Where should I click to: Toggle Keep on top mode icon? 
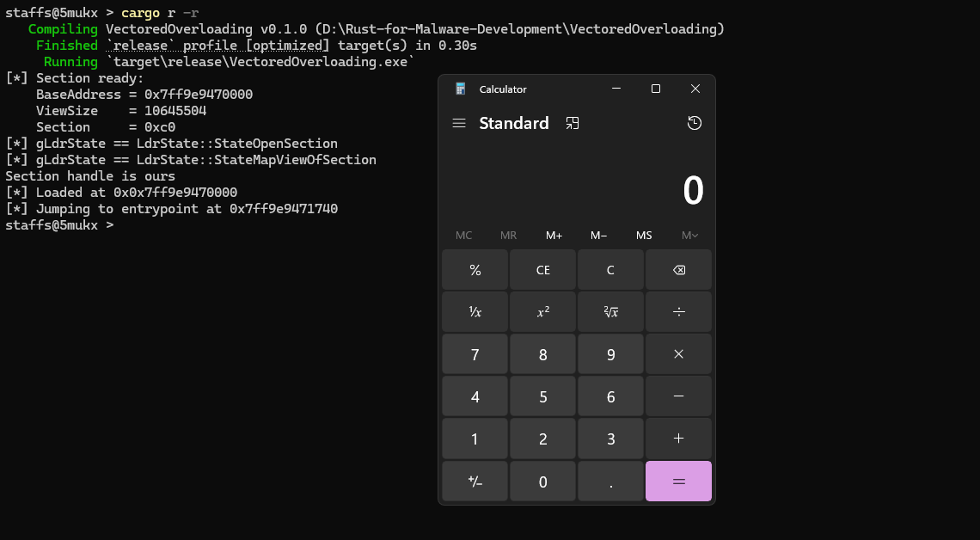pyautogui.click(x=573, y=123)
